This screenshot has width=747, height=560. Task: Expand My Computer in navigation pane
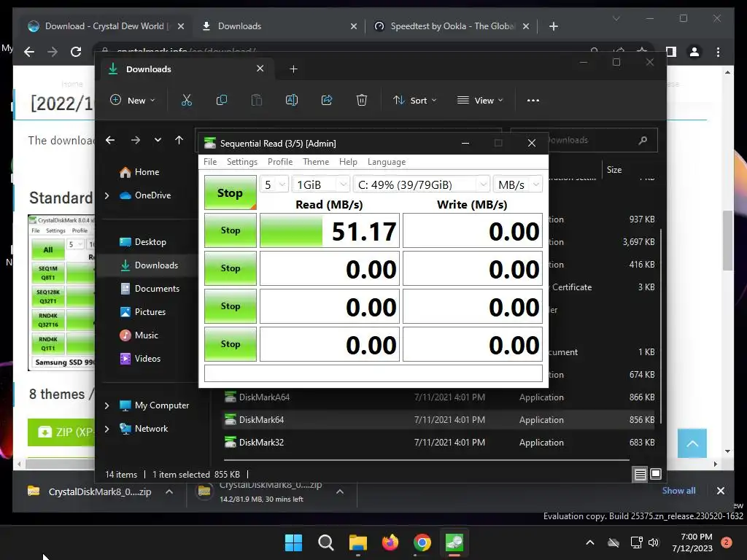tap(107, 405)
